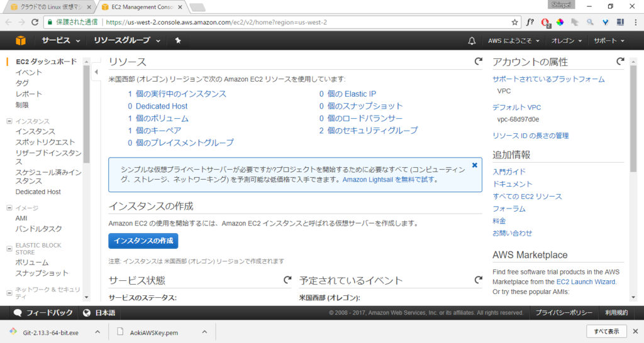Click the browser address bar URL

[216, 22]
